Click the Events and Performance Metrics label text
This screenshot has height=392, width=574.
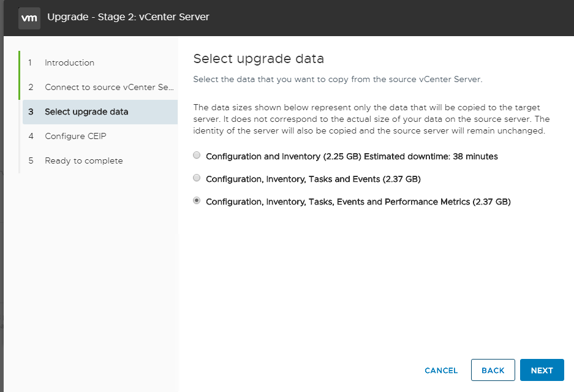tap(404, 202)
